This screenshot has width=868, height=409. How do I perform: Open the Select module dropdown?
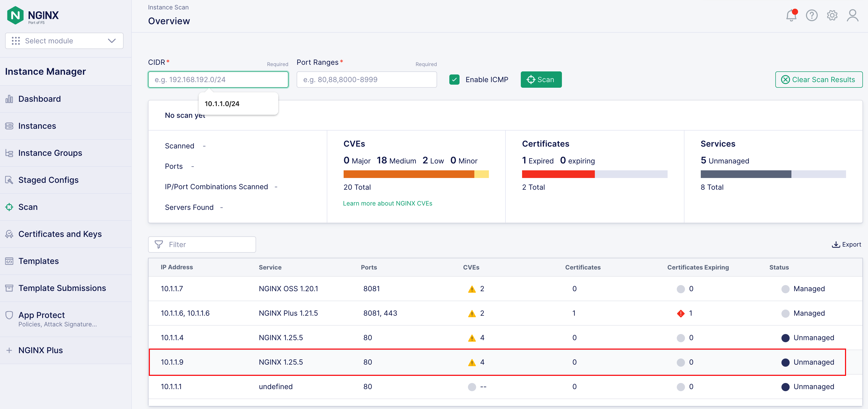64,41
